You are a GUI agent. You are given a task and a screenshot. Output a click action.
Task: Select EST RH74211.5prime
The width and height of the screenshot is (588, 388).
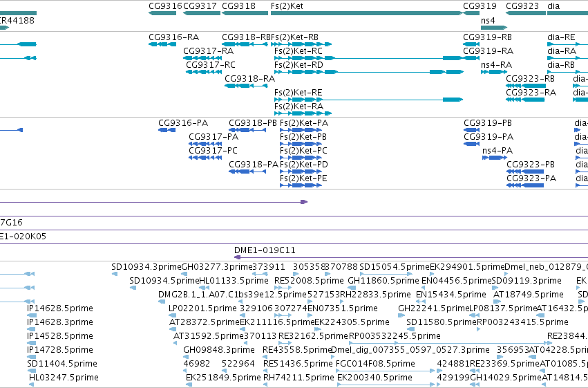(267, 385)
